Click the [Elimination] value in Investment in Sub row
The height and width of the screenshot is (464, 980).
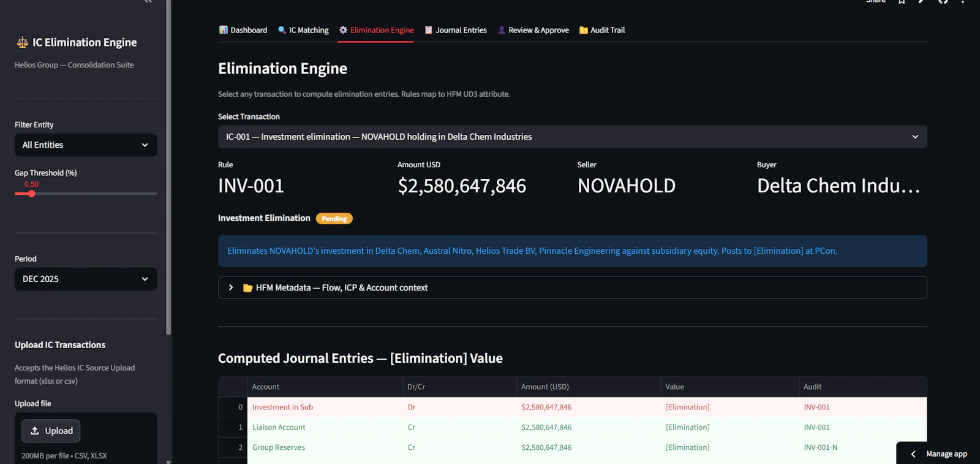click(730, 407)
